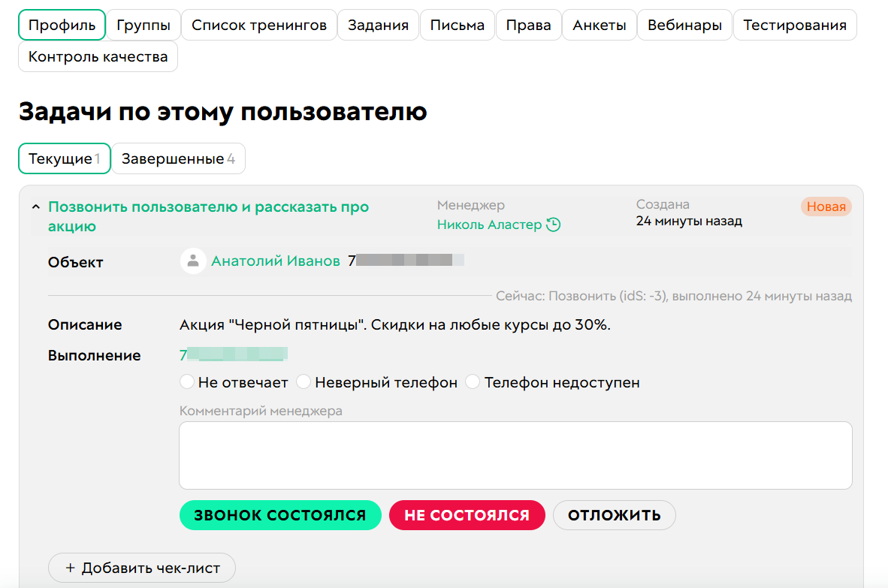
Task: Open the Вебинары tab
Action: (x=684, y=24)
